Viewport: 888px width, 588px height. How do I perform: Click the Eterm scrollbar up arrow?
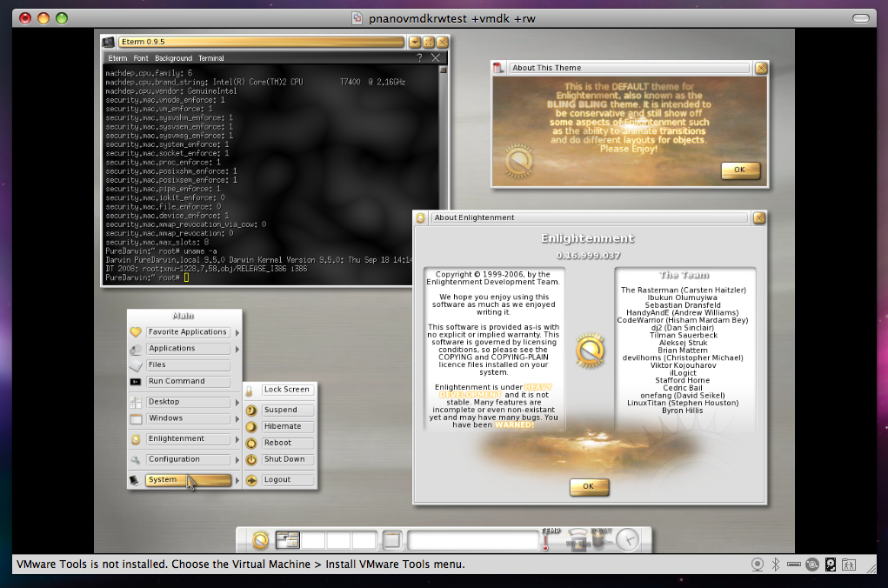coord(443,70)
